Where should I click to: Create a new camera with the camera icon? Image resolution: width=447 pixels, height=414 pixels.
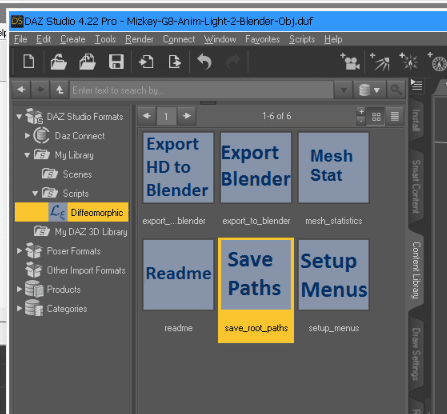(350, 62)
